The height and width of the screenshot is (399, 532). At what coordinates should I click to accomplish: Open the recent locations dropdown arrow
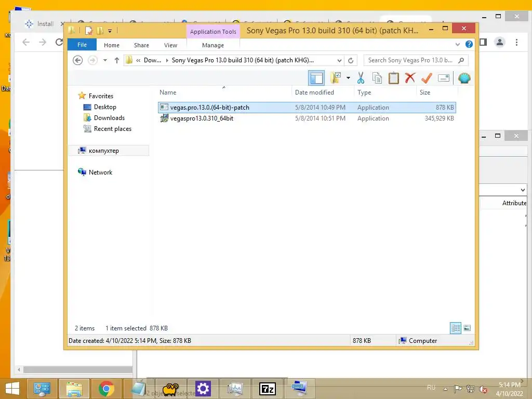point(105,60)
